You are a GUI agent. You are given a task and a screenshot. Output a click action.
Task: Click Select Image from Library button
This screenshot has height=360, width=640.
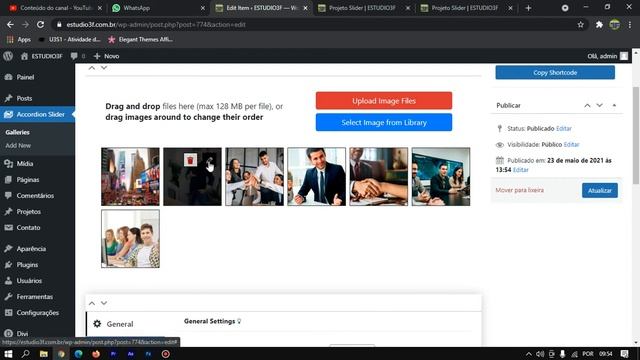pyautogui.click(x=384, y=122)
